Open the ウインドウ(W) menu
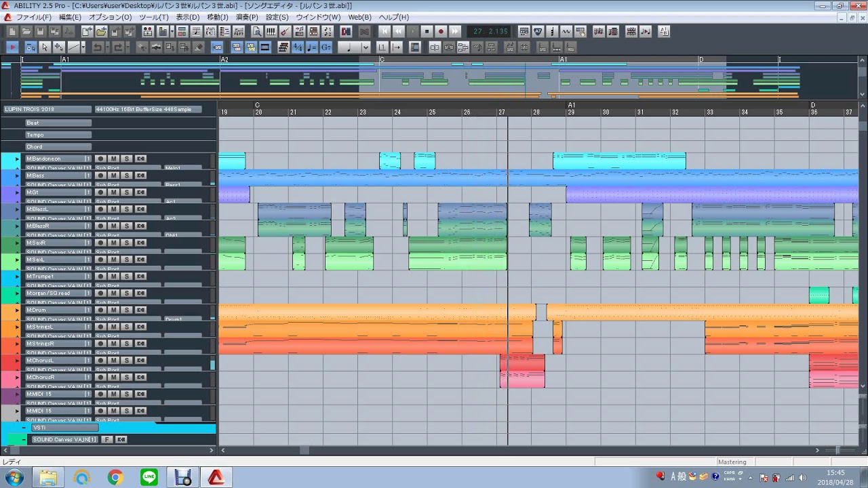The width and height of the screenshot is (868, 488). click(x=318, y=17)
